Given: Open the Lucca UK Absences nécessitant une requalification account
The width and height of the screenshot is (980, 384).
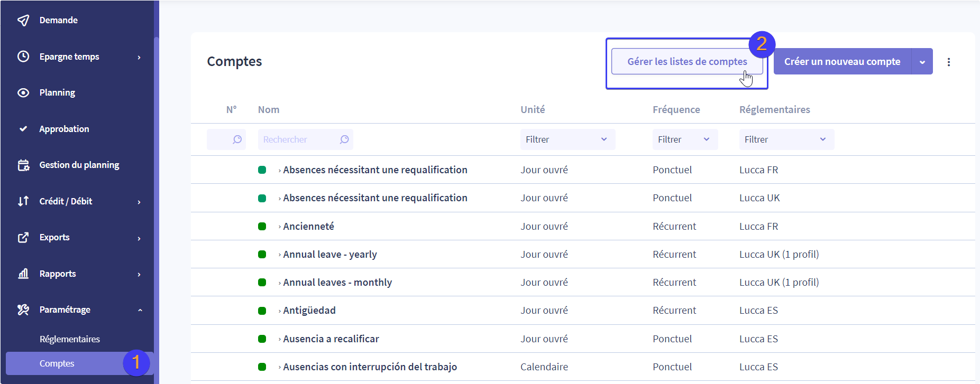Looking at the screenshot, I should (x=375, y=198).
